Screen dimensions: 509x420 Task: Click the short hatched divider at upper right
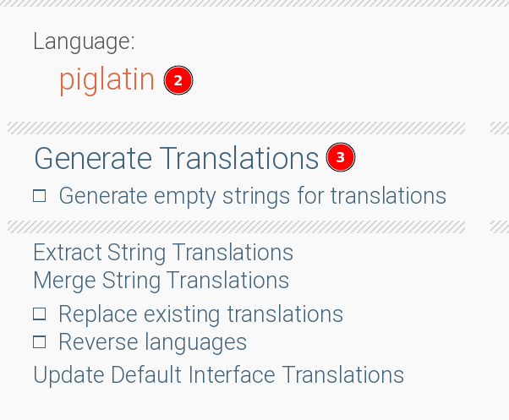[499, 128]
